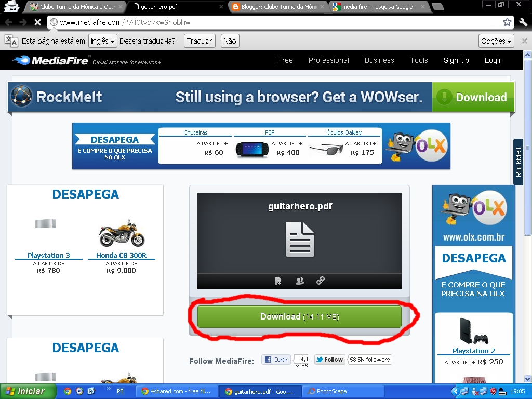The height and width of the screenshot is (399, 532).
Task: Open the inglês language dropdown
Action: tap(102, 41)
